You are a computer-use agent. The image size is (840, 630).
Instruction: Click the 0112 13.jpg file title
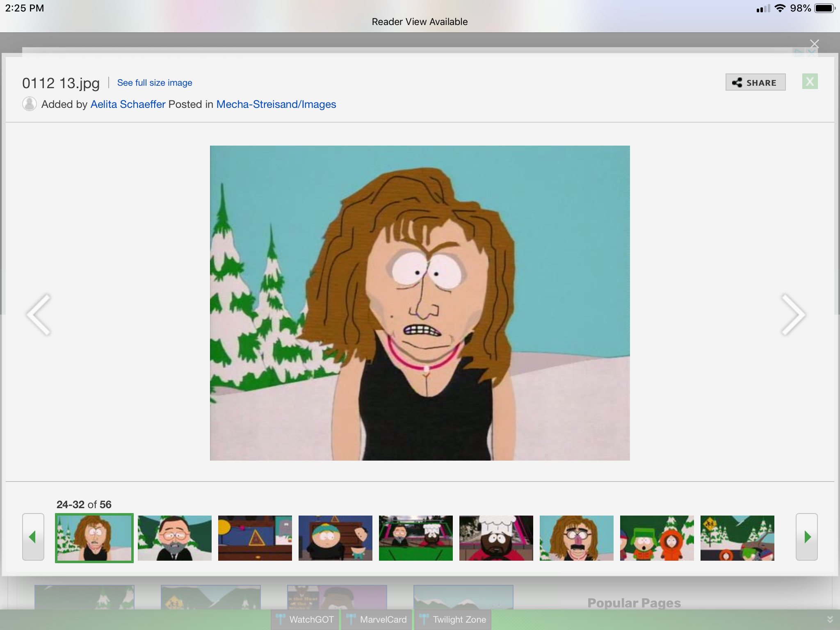tap(61, 83)
